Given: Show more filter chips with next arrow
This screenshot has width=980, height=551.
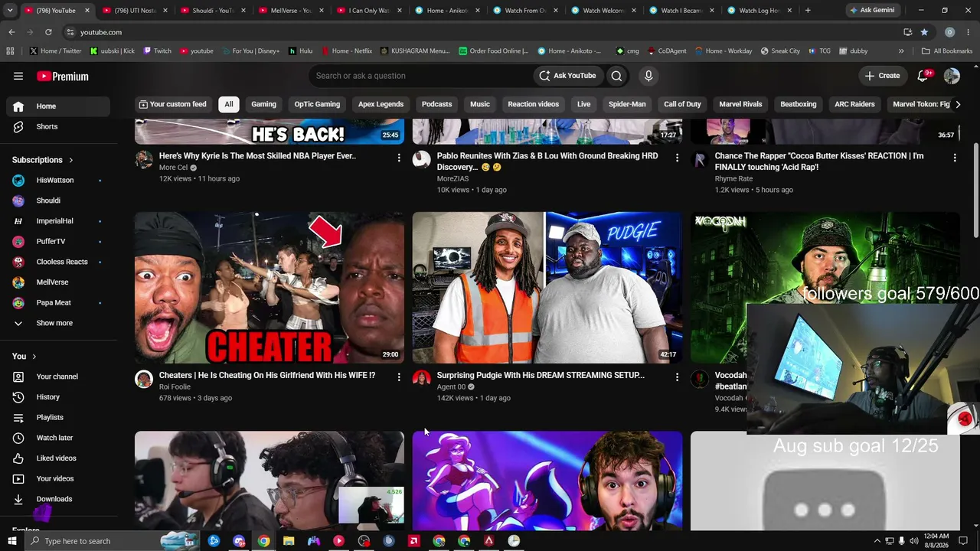Looking at the screenshot, I should (x=957, y=104).
